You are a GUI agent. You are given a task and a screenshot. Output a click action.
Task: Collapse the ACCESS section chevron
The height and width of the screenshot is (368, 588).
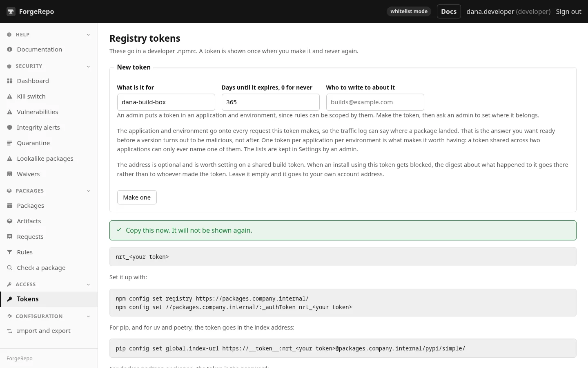click(88, 285)
